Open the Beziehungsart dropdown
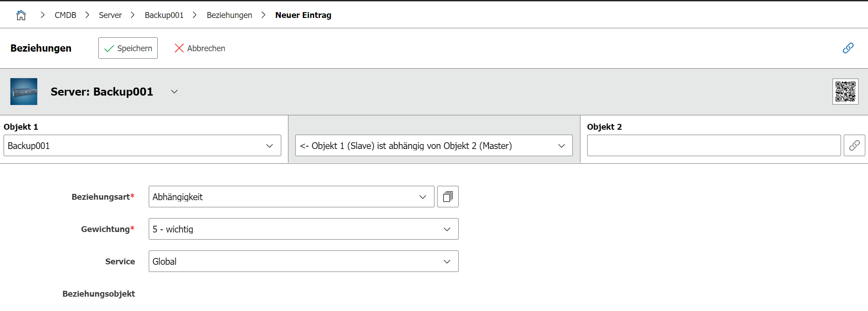 [291, 197]
